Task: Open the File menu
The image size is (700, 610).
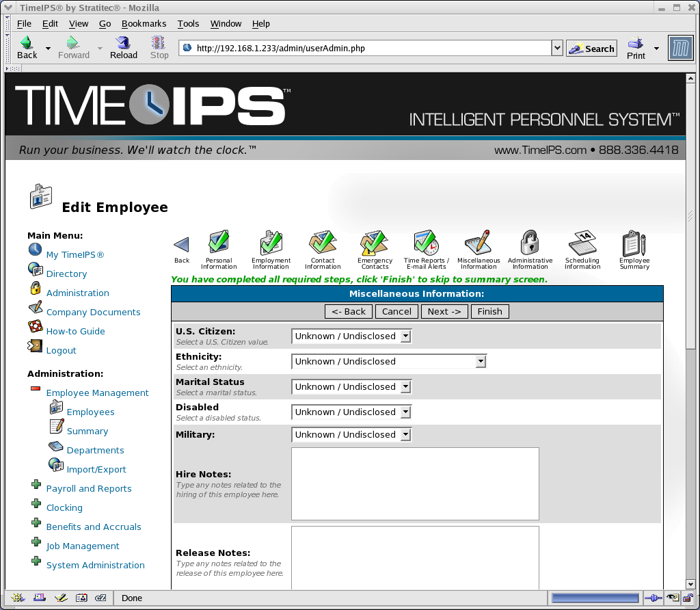Action: click(x=24, y=24)
